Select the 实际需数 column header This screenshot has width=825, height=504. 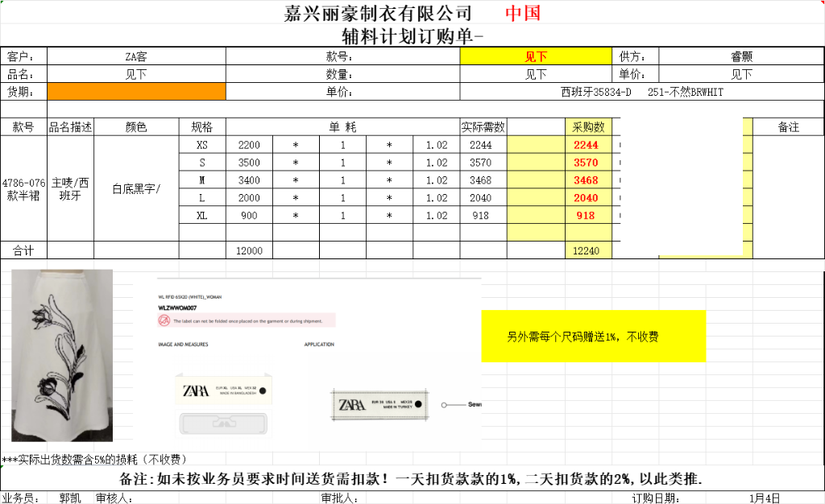point(483,127)
